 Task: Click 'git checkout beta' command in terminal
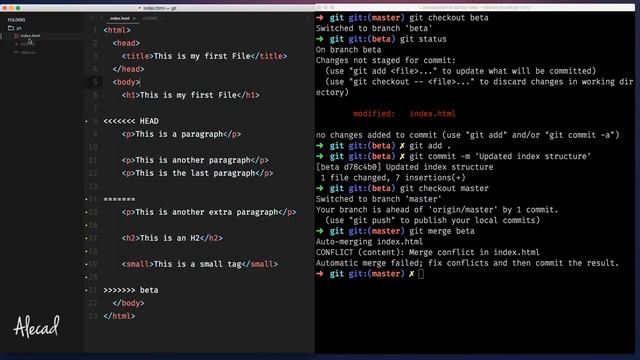[x=449, y=18]
